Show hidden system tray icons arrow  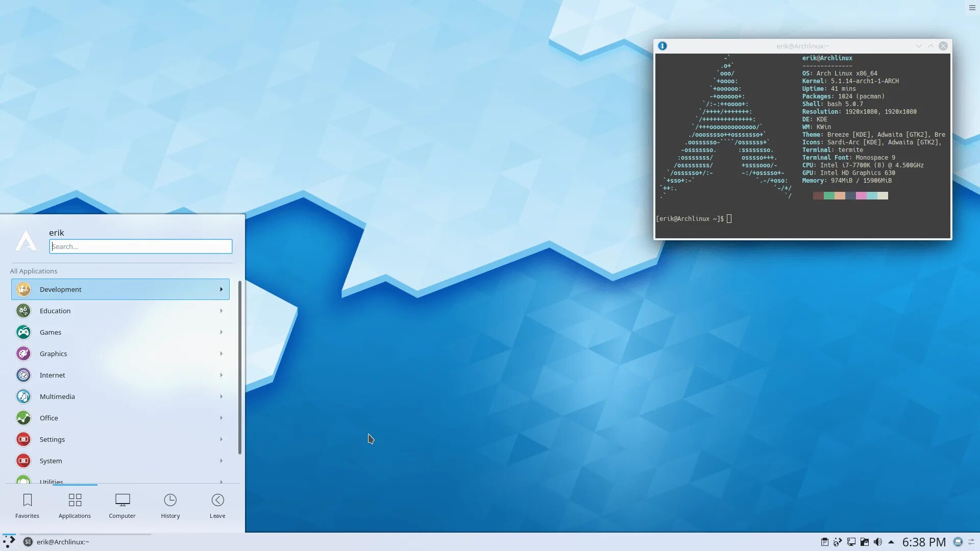coord(891,542)
